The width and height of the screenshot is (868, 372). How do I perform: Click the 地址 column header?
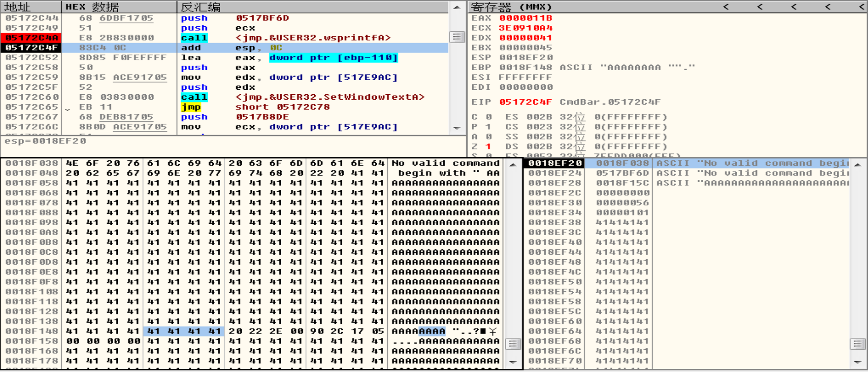(x=17, y=7)
